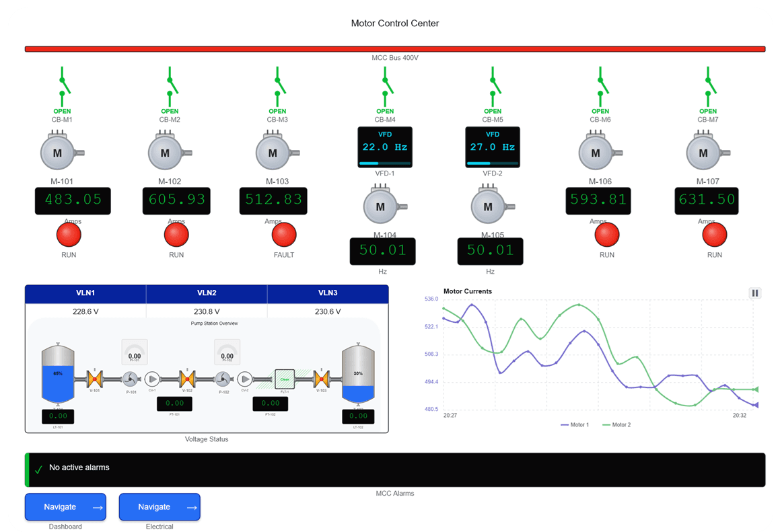
Task: Click valve V-103 in pump station
Action: tap(321, 379)
